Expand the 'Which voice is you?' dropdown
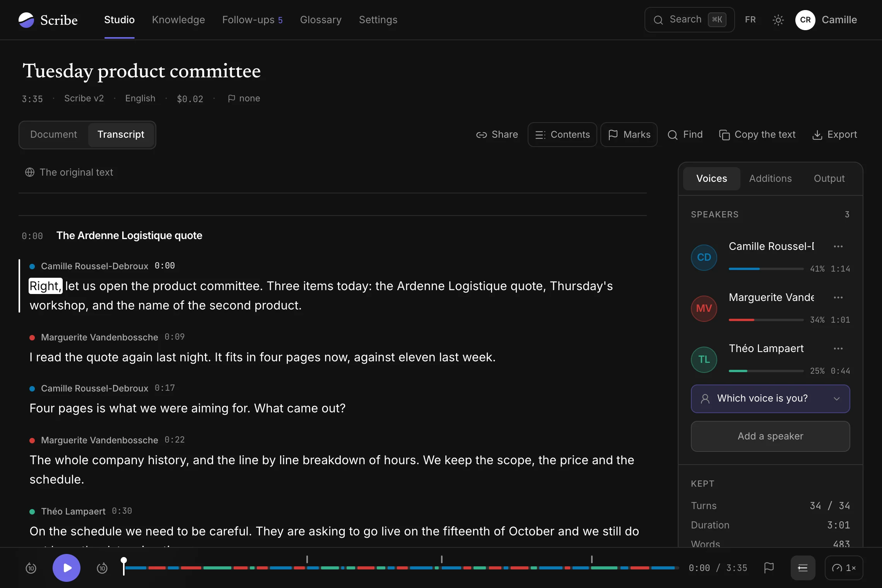Screen dimensions: 882x588 pyautogui.click(x=770, y=398)
